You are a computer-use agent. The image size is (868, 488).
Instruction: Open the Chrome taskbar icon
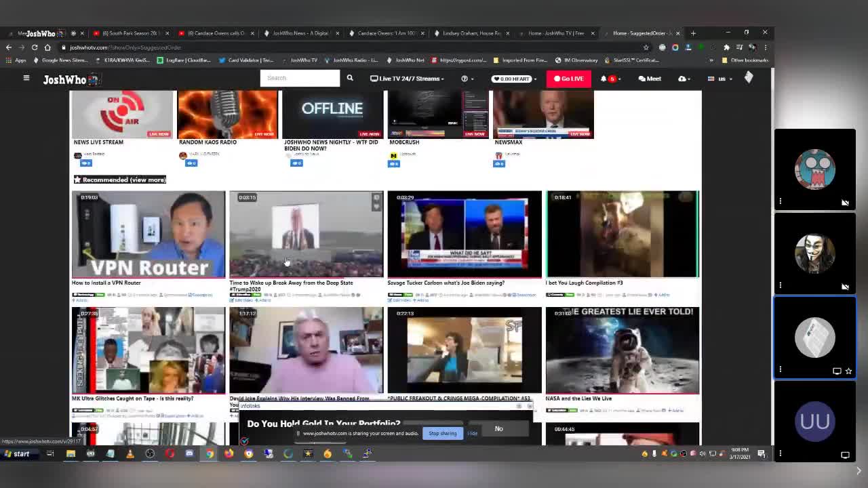click(x=210, y=454)
